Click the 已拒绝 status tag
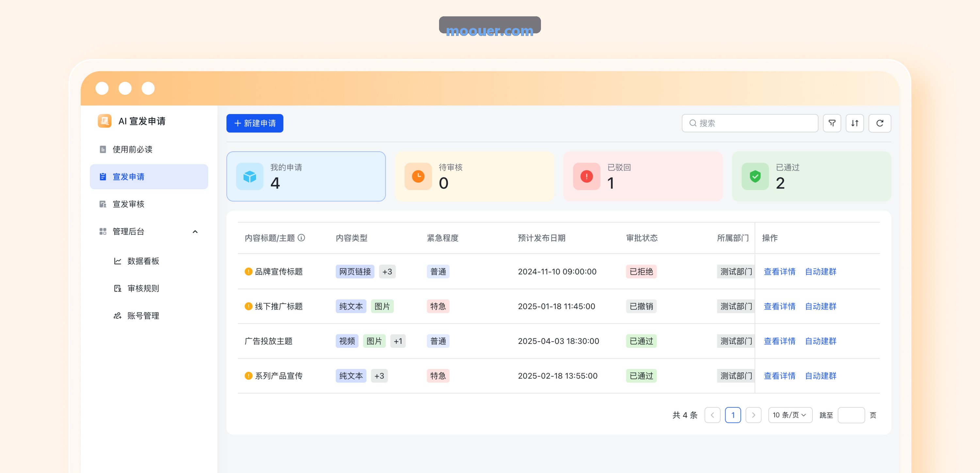 click(641, 272)
